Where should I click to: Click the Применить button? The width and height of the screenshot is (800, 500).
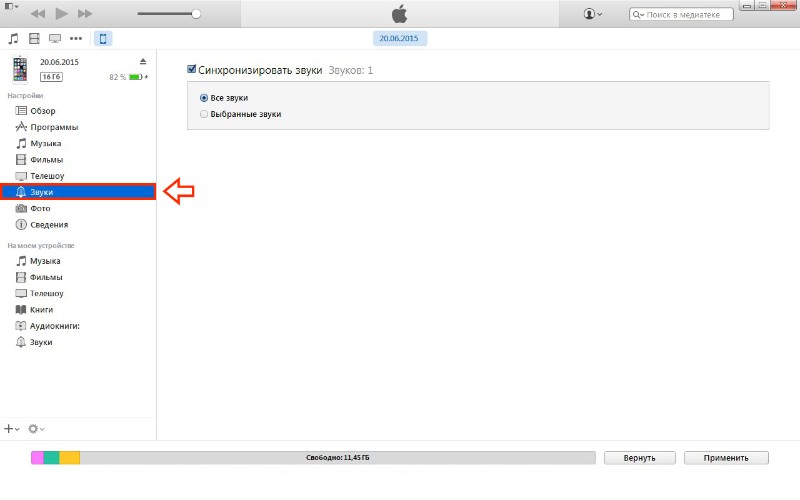point(726,458)
